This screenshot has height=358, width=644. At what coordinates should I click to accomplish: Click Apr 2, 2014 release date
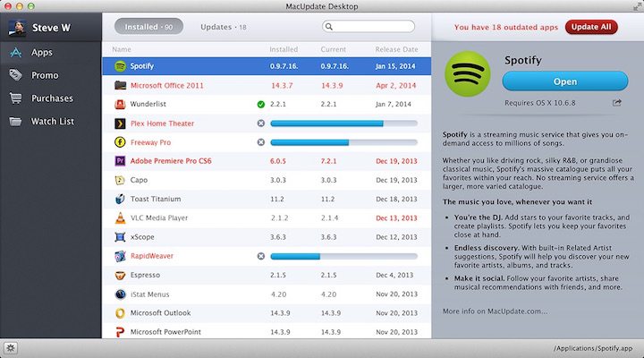396,86
